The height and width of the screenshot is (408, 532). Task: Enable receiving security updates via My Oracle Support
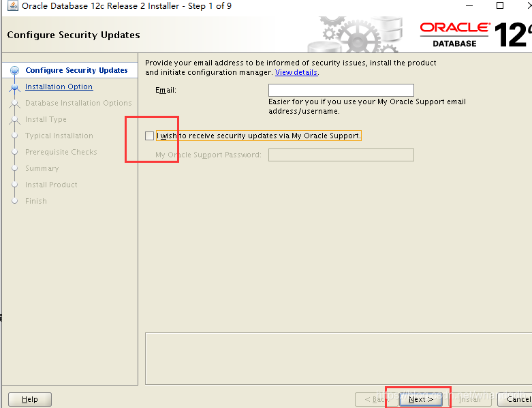pos(149,136)
